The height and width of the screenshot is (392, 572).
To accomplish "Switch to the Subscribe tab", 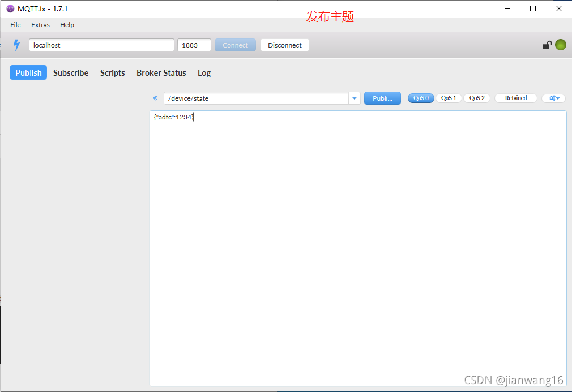I will click(71, 72).
